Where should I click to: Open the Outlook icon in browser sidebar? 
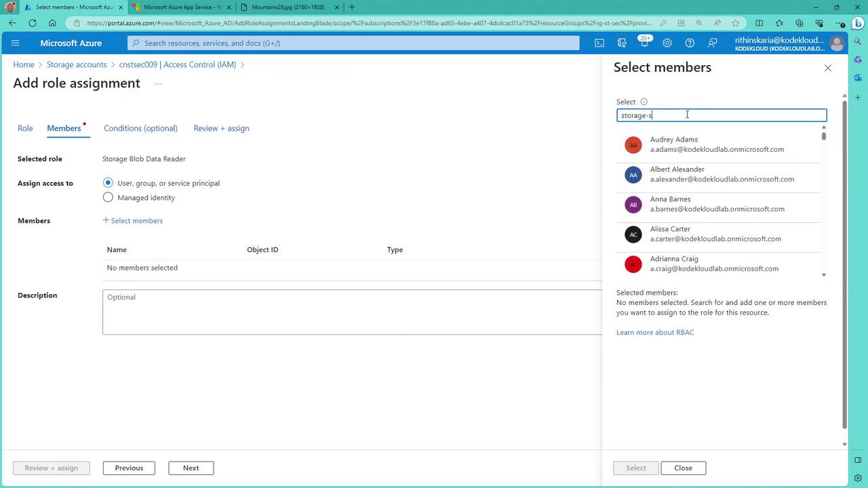coord(858,78)
